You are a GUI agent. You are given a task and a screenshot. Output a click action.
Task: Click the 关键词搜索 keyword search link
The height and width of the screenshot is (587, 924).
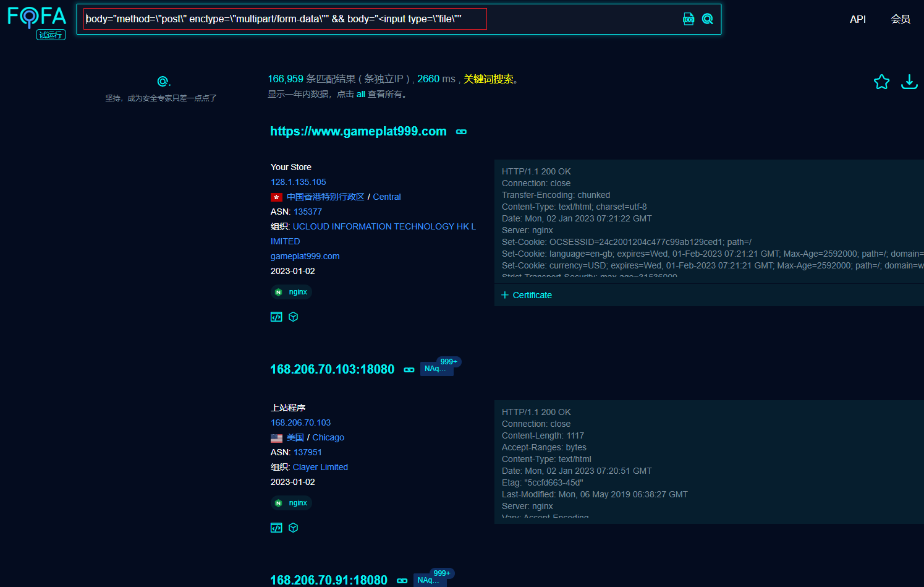pyautogui.click(x=488, y=79)
